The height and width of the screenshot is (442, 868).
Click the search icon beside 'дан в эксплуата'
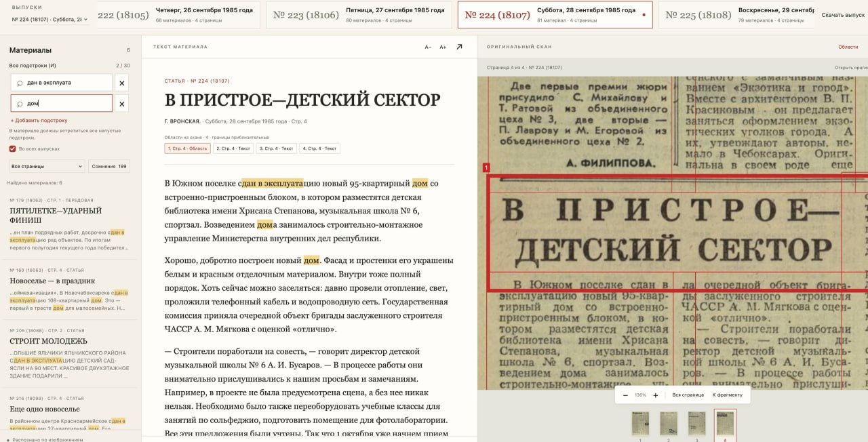coord(20,83)
